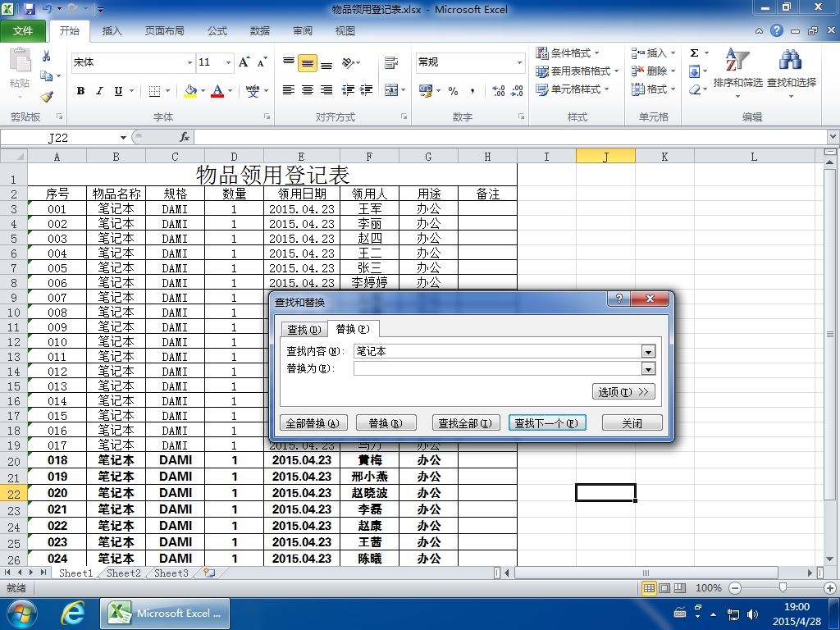This screenshot has width=840, height=630.
Task: Click the Increase Decimal icon
Action: pos(499,90)
